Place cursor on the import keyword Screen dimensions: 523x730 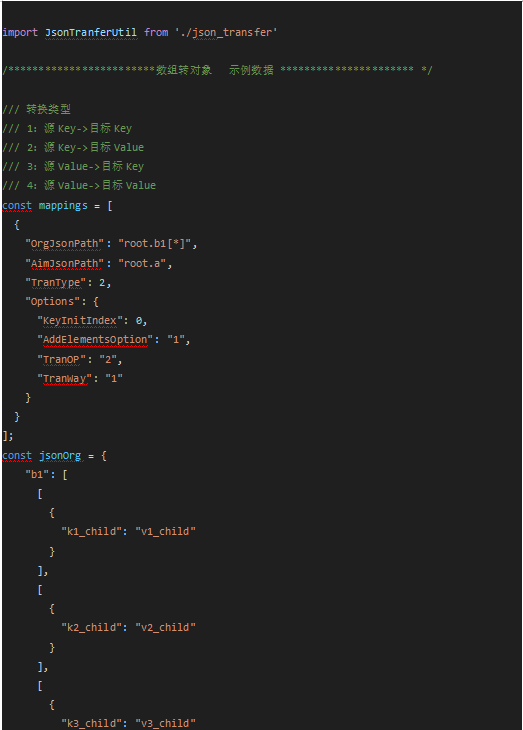click(20, 32)
